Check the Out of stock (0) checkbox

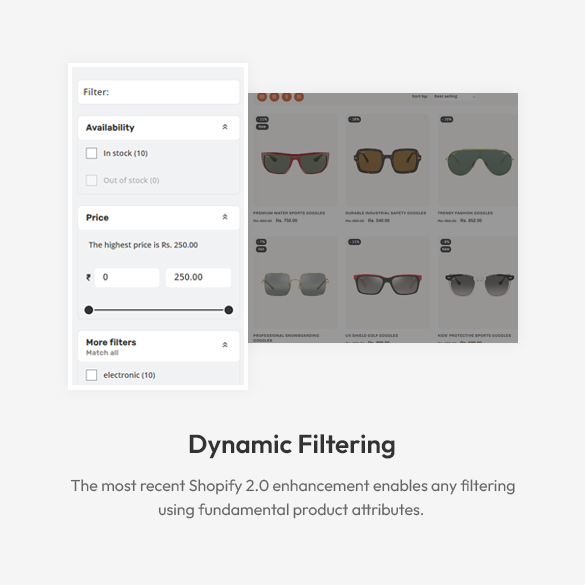pos(91,180)
